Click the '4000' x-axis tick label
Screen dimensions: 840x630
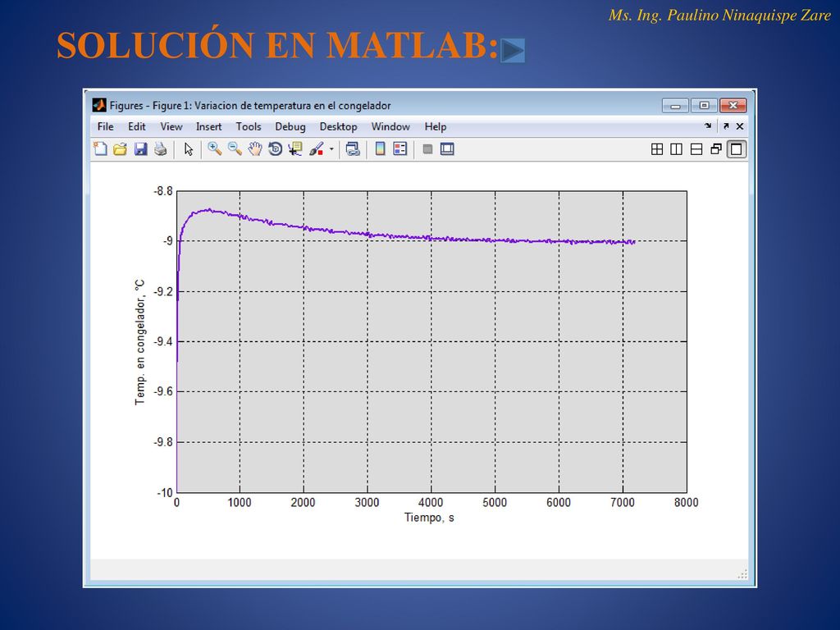[x=431, y=503]
